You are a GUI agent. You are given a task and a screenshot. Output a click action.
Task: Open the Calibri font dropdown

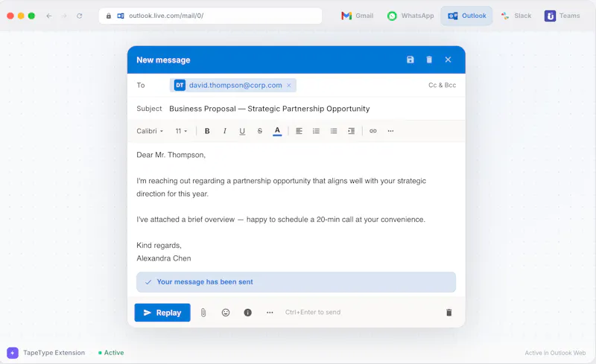tap(150, 131)
